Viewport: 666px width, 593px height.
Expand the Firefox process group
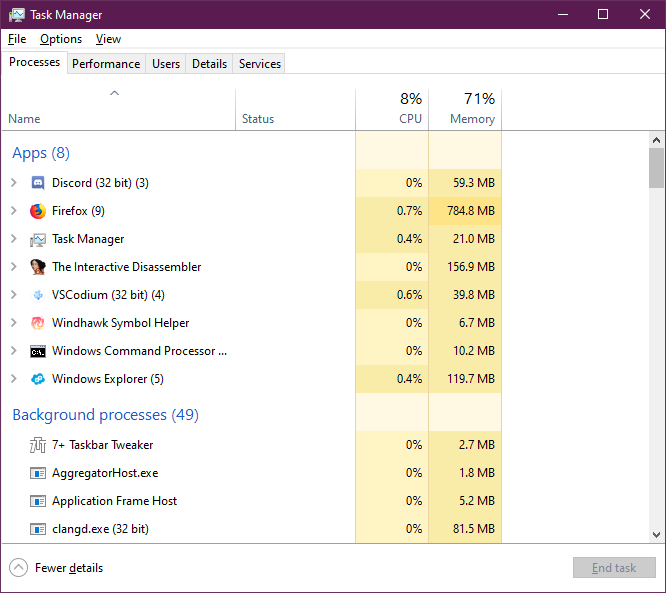coord(14,211)
